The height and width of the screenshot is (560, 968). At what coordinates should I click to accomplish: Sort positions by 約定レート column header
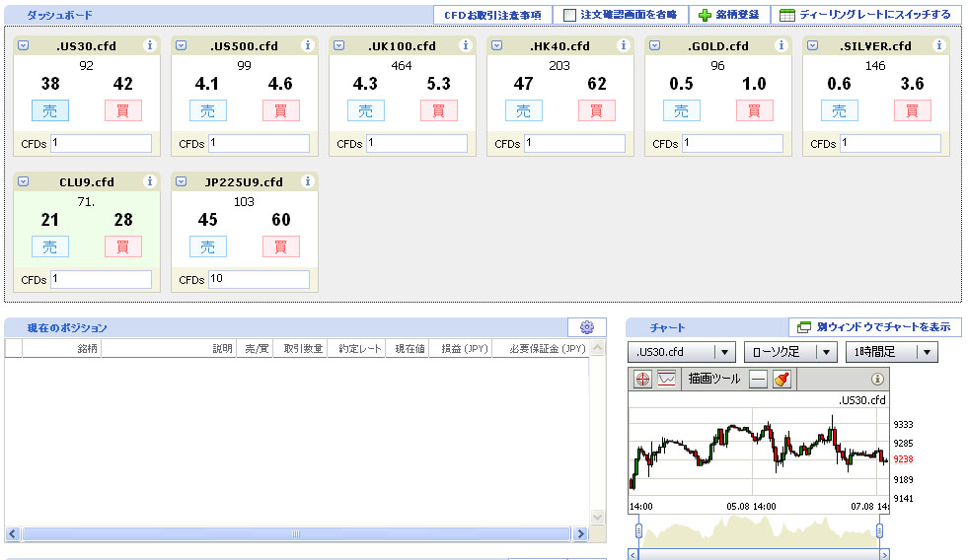click(x=357, y=348)
